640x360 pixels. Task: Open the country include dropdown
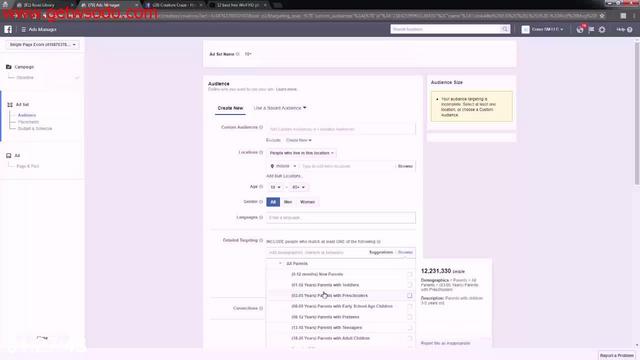(283, 166)
